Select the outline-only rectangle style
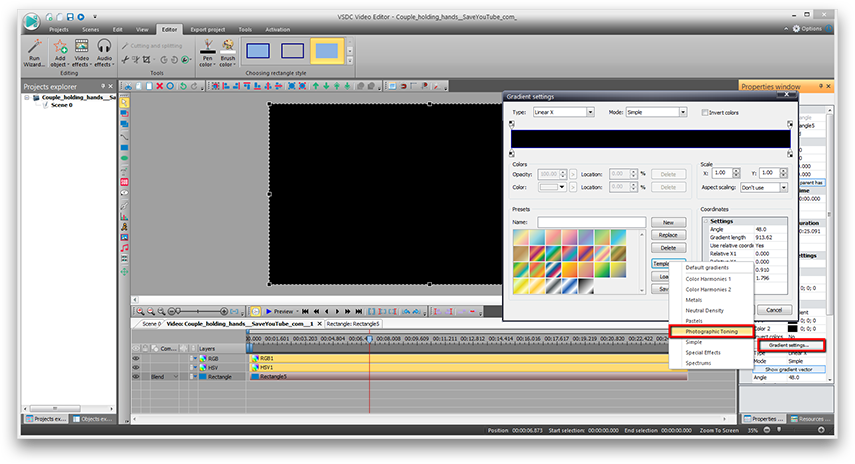The width and height of the screenshot is (855, 464). 292,51
